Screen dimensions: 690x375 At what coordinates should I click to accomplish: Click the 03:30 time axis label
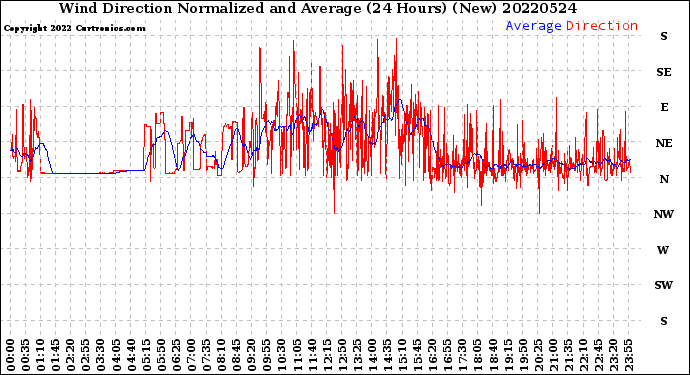point(101,355)
